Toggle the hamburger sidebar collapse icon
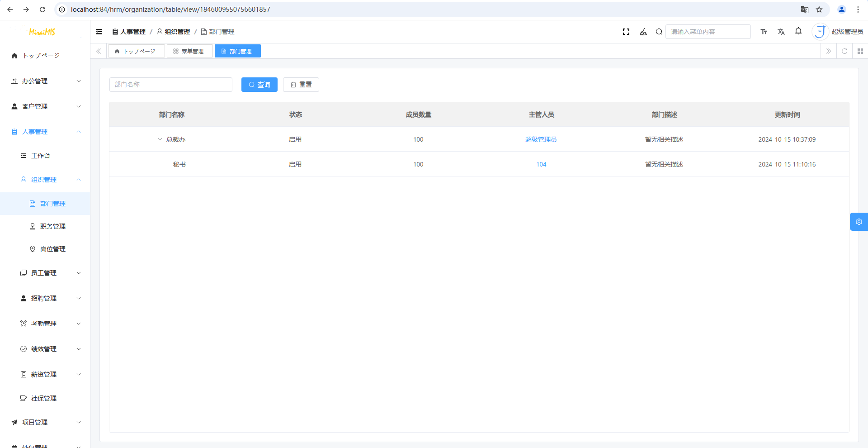Image resolution: width=868 pixels, height=448 pixels. pyautogui.click(x=99, y=32)
